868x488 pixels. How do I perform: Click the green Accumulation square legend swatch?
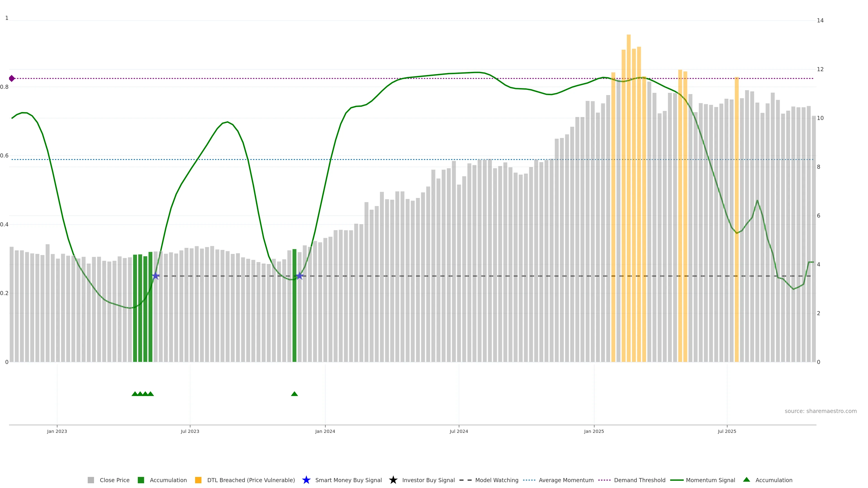[x=141, y=480]
